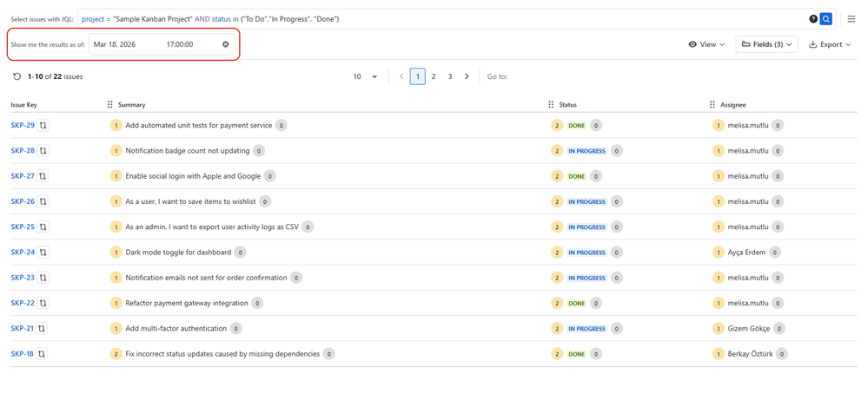The height and width of the screenshot is (414, 868).
Task: Open history icon for SKP-24
Action: click(x=43, y=252)
